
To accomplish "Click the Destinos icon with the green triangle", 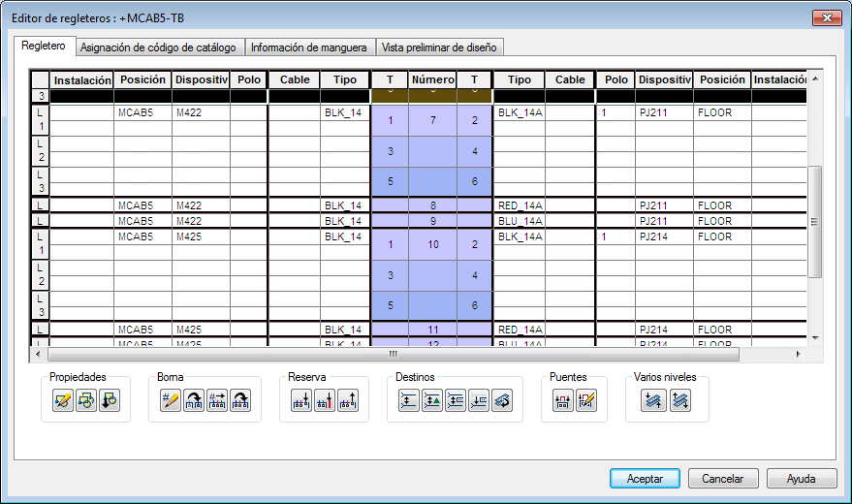I will point(432,401).
